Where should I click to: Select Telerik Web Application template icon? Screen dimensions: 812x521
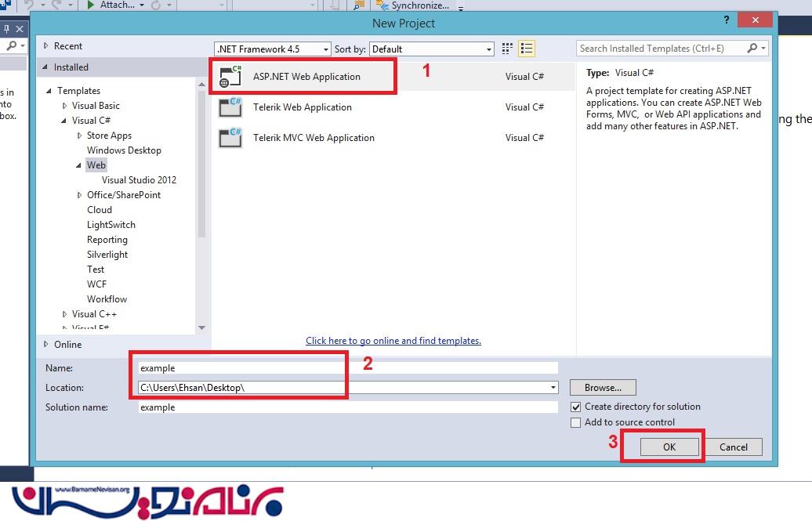click(x=230, y=107)
